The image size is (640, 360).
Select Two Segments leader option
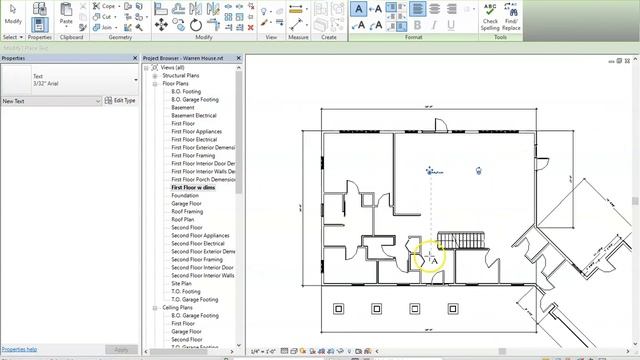pos(358,25)
